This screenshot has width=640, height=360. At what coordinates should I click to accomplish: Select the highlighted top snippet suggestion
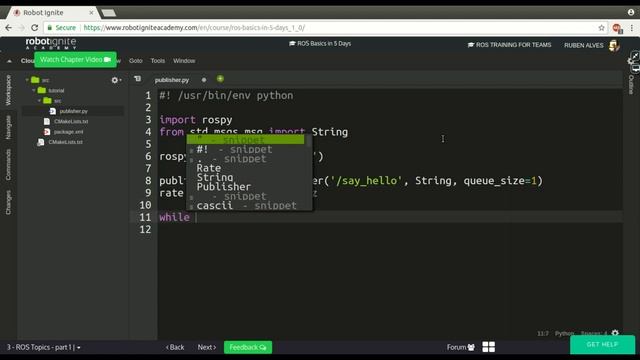click(x=246, y=140)
